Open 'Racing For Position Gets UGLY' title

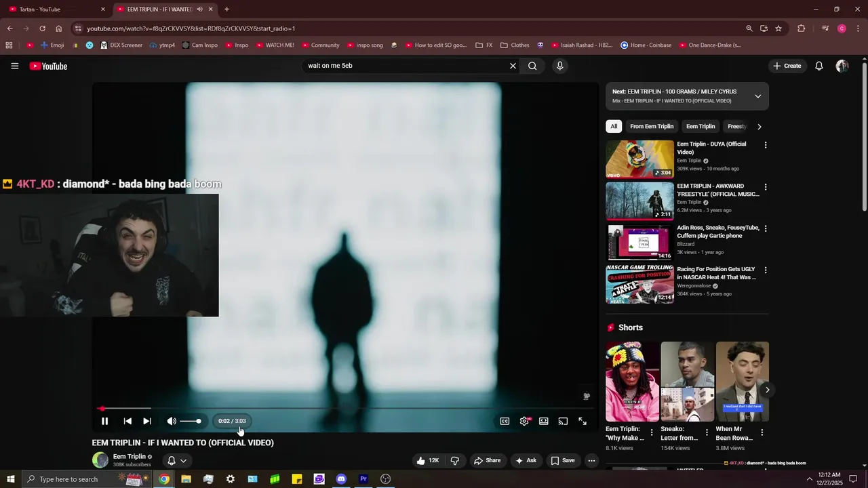(x=716, y=273)
